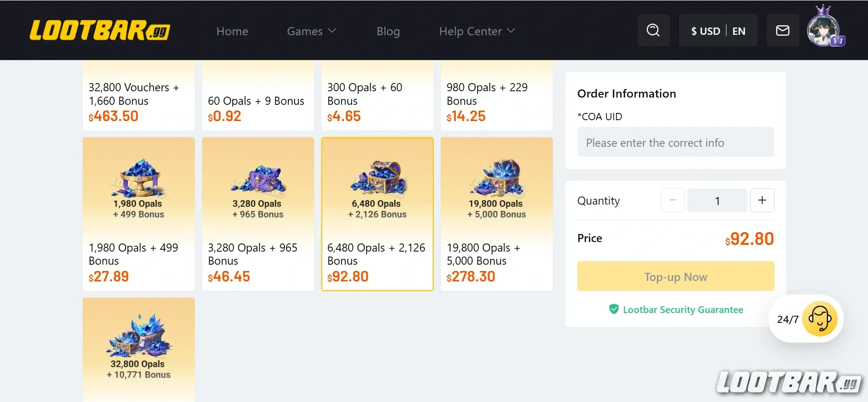Open the USD currency selector
The image size is (868, 402).
tap(705, 31)
